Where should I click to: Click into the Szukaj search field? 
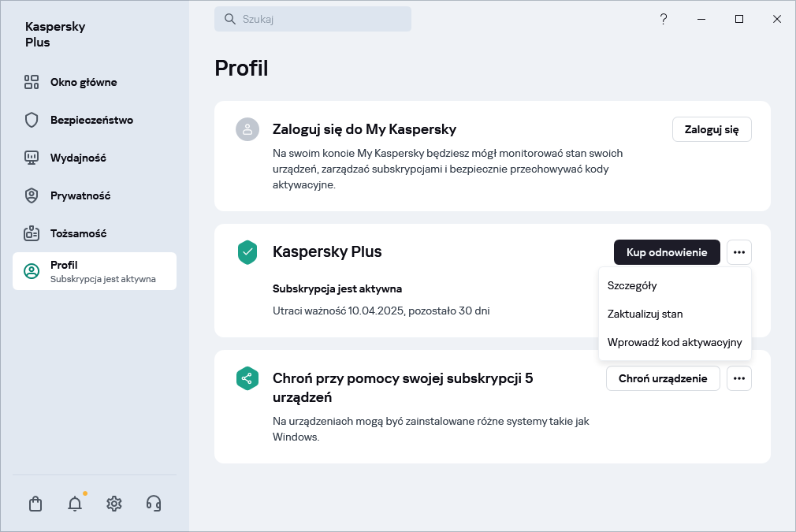[x=315, y=19]
